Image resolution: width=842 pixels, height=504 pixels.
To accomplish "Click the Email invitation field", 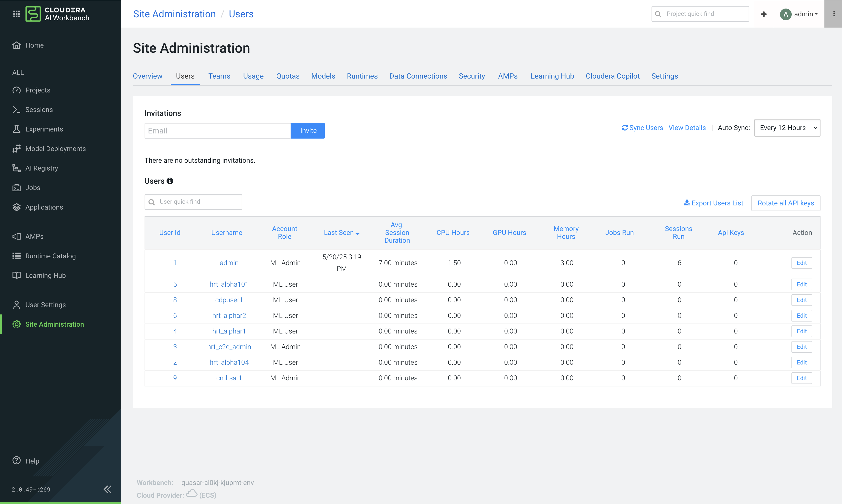I will [218, 131].
